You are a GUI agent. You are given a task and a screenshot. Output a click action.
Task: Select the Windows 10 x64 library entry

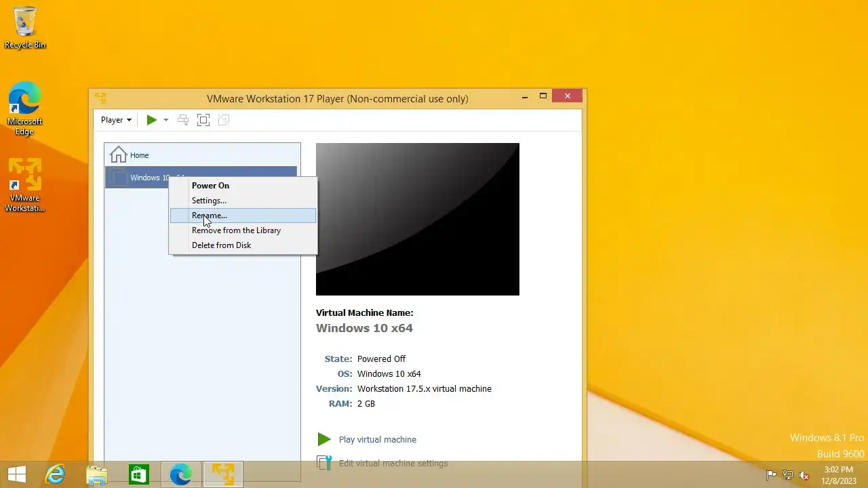point(201,178)
